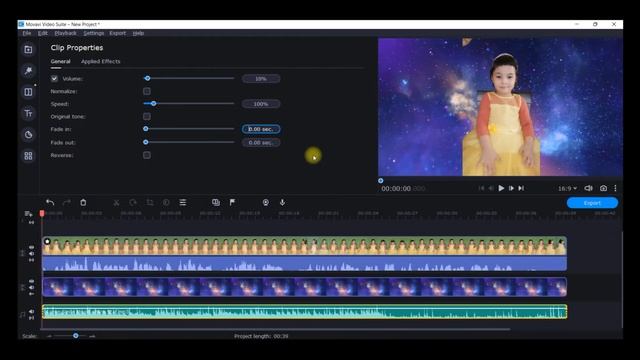Open the 16:9 aspect ratio dropdown
Image resolution: width=640 pixels, height=360 pixels.
coord(567,188)
